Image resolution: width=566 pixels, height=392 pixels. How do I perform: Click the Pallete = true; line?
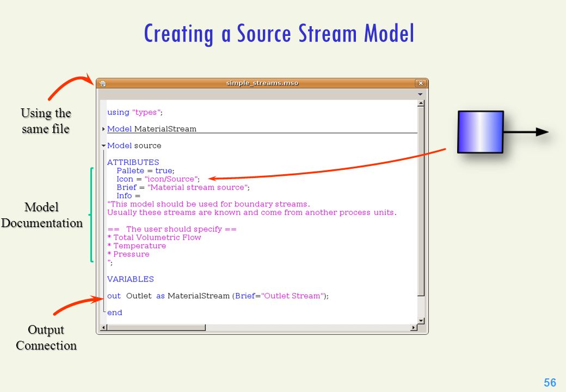(x=145, y=170)
